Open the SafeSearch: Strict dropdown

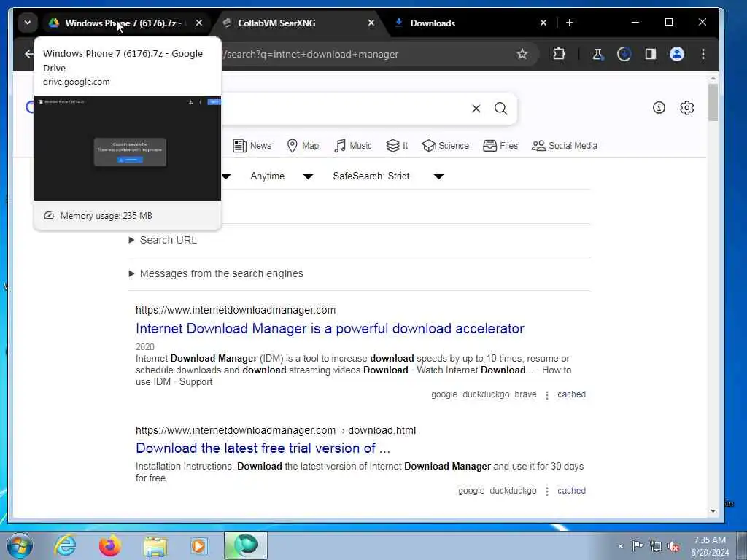[x=388, y=176]
